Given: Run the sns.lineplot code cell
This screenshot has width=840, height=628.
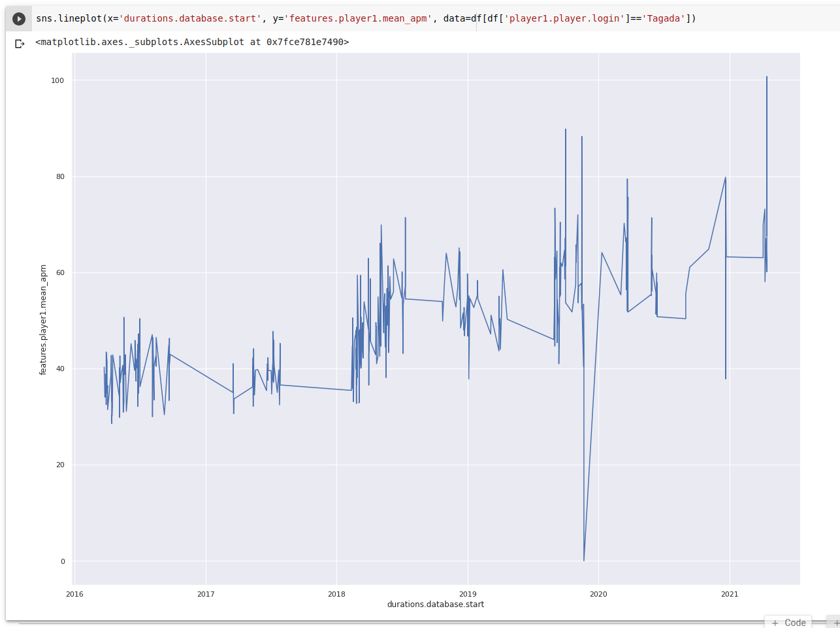Looking at the screenshot, I should point(19,19).
